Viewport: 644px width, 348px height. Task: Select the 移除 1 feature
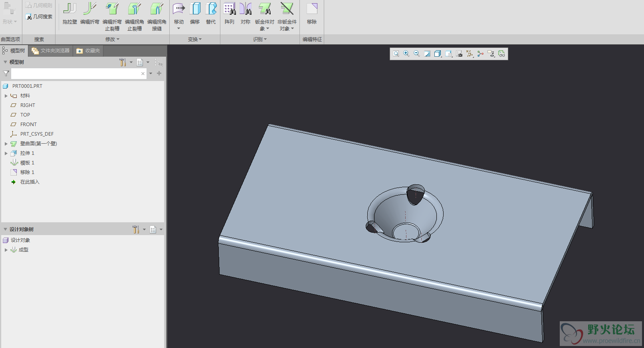point(27,172)
